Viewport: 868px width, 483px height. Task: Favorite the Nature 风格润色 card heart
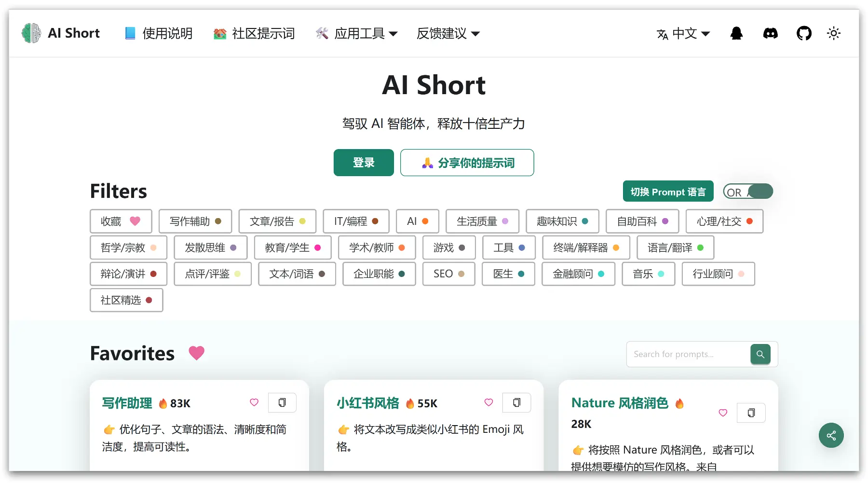[723, 413]
